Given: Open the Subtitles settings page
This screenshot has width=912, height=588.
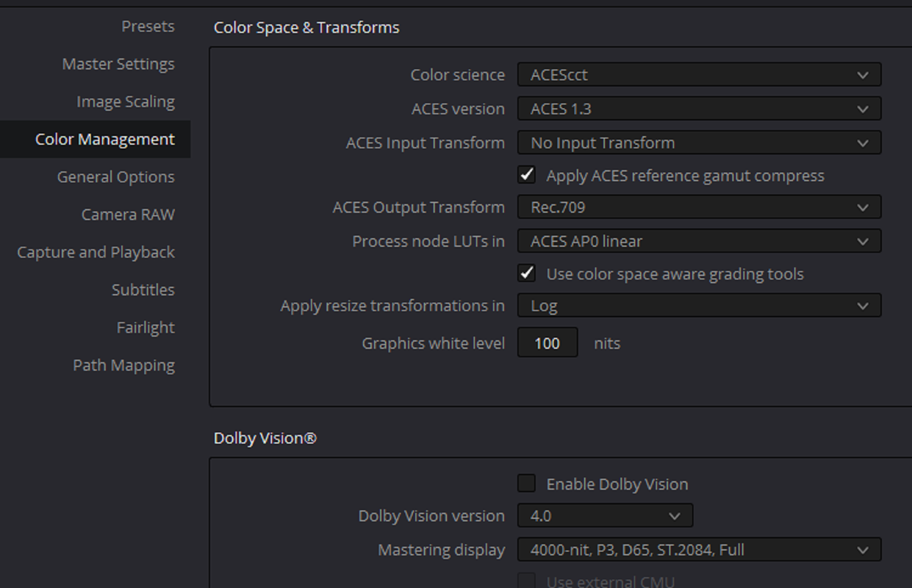Looking at the screenshot, I should (x=143, y=290).
